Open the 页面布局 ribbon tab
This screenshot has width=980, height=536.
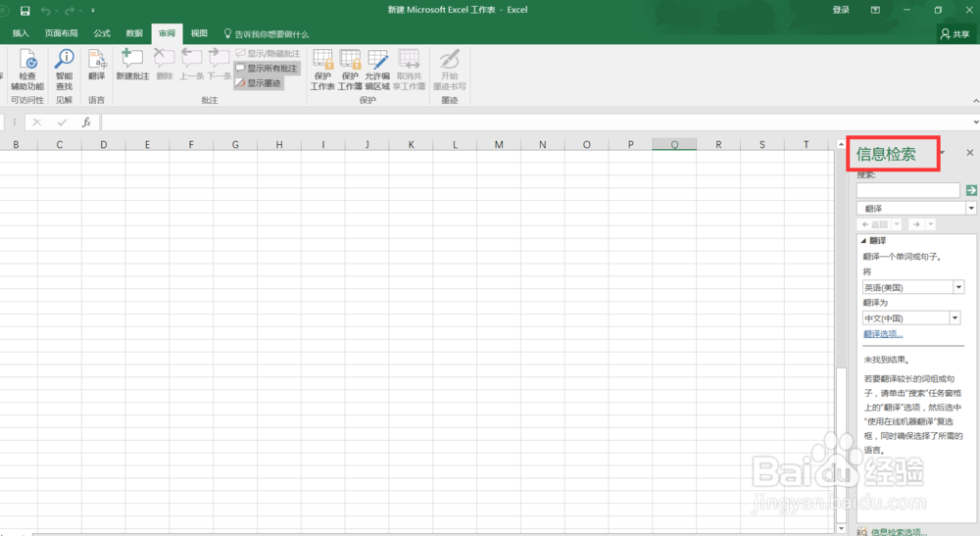61,33
